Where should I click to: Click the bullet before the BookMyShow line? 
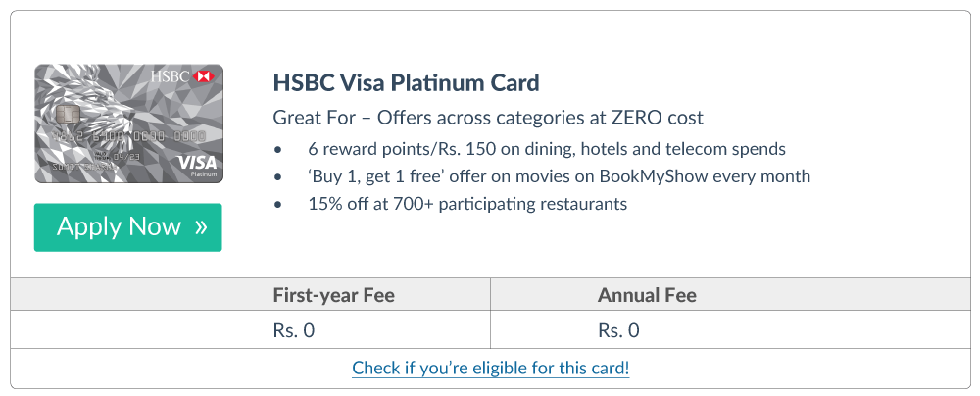278,177
